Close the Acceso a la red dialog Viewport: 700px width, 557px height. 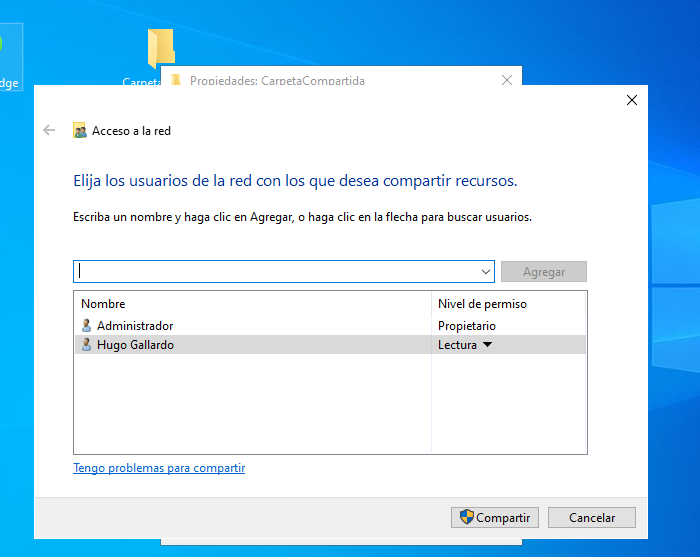(x=631, y=100)
